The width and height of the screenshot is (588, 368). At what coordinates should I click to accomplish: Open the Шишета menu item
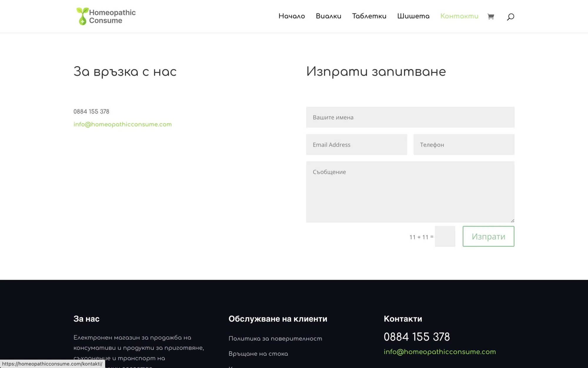coord(413,16)
